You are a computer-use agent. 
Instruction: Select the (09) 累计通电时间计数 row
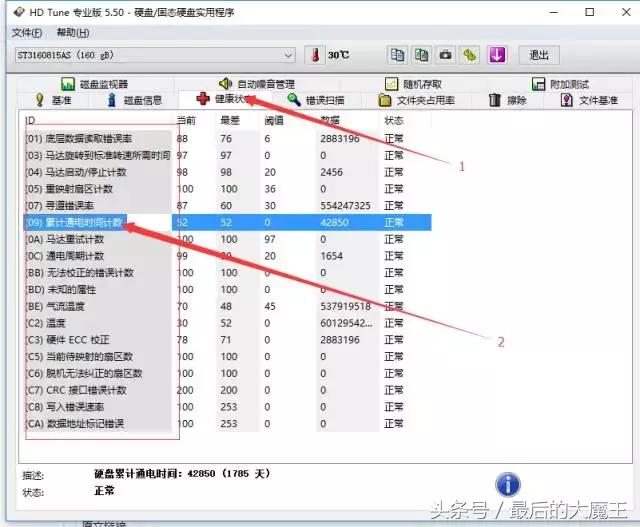[227, 222]
